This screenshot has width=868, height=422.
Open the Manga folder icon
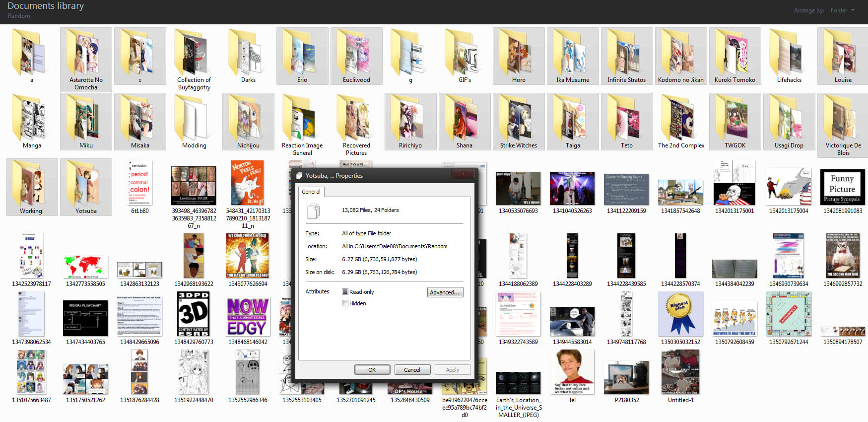[32, 119]
